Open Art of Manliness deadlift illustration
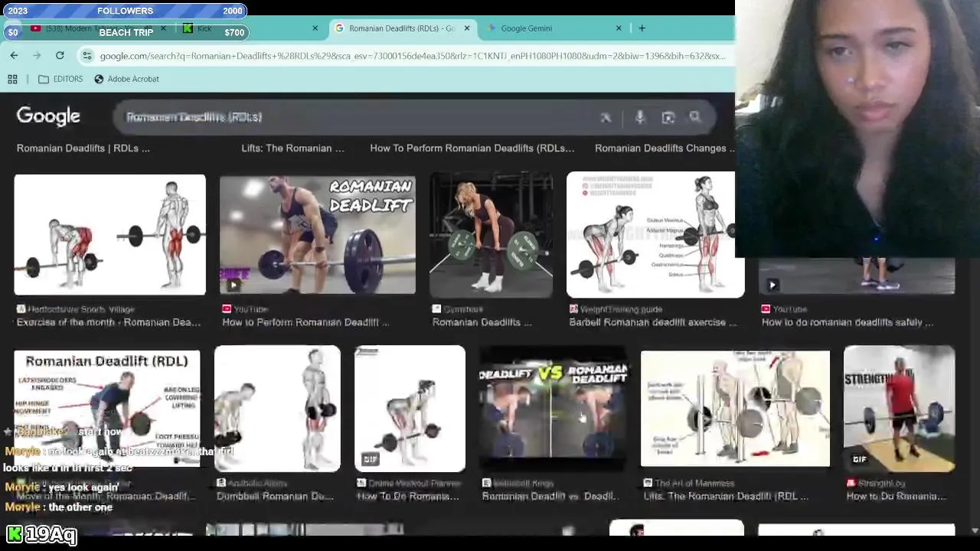The width and height of the screenshot is (980, 551). pyautogui.click(x=735, y=408)
